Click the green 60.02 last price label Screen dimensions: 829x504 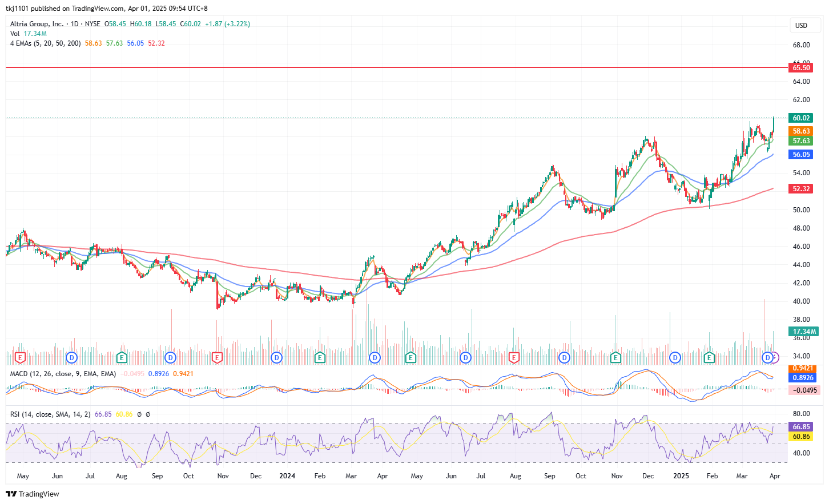click(801, 118)
